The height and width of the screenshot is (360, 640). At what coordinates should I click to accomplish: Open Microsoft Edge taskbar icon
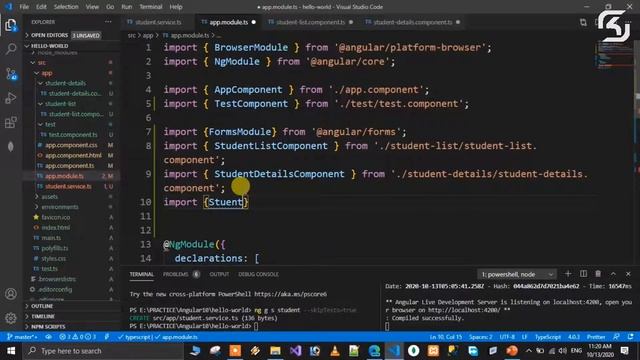pyautogui.click(x=374, y=351)
